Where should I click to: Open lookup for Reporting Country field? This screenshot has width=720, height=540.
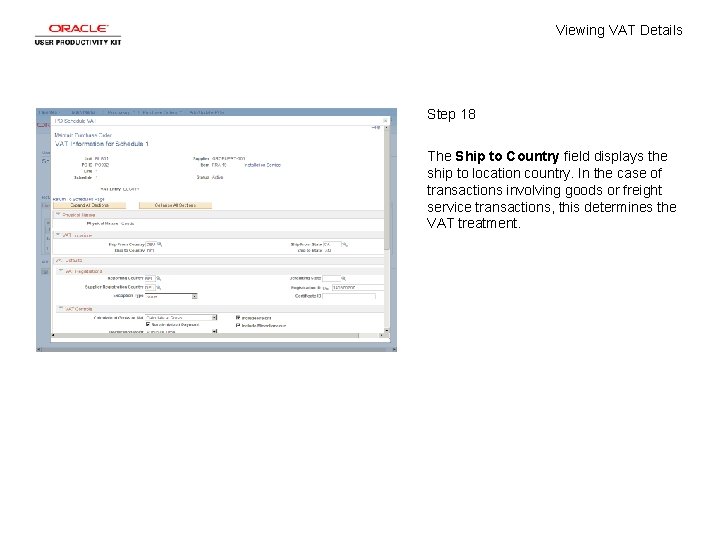click(159, 278)
